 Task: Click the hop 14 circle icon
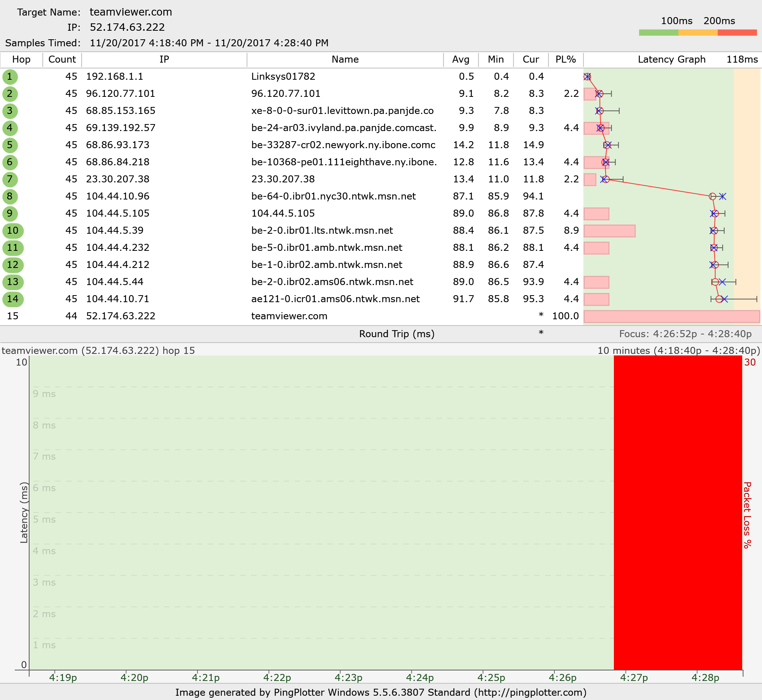tap(13, 299)
